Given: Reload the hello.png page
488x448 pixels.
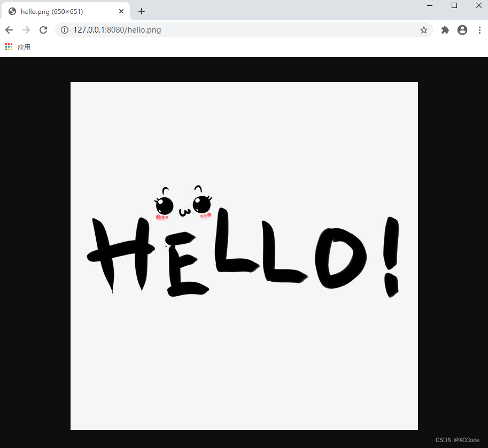Looking at the screenshot, I should (43, 30).
